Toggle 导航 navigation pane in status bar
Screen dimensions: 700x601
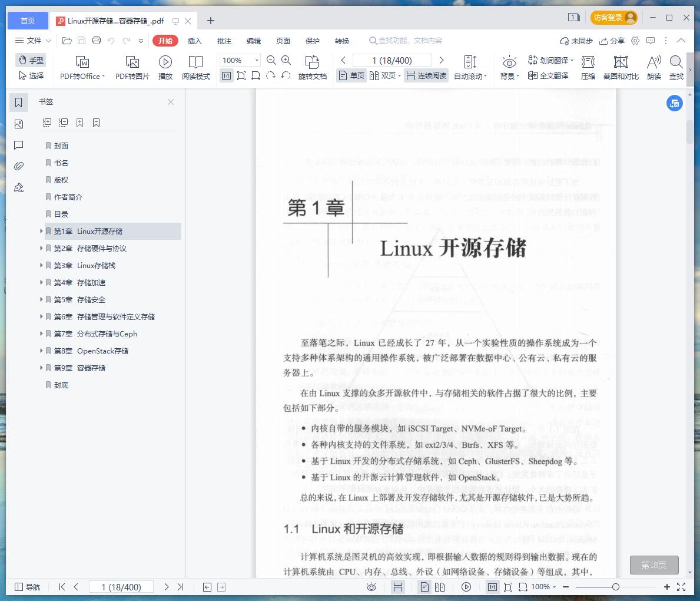click(28, 587)
